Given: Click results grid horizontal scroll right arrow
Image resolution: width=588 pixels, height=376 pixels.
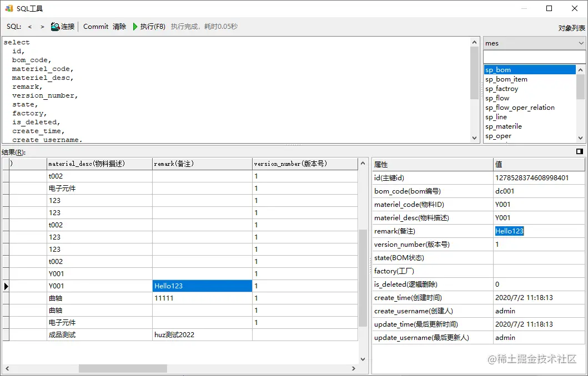Looking at the screenshot, I should pyautogui.click(x=353, y=368).
